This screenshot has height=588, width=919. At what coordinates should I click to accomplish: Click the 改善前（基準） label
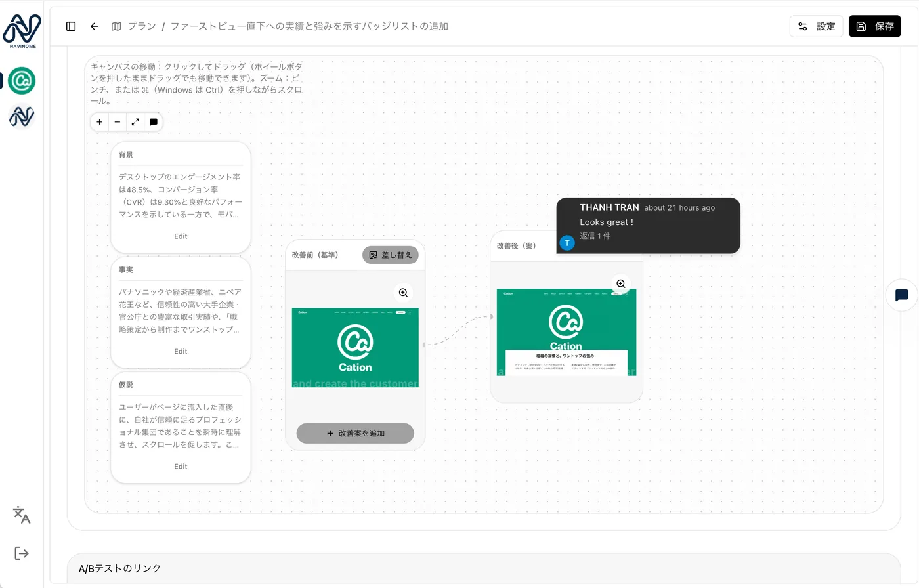coord(315,255)
